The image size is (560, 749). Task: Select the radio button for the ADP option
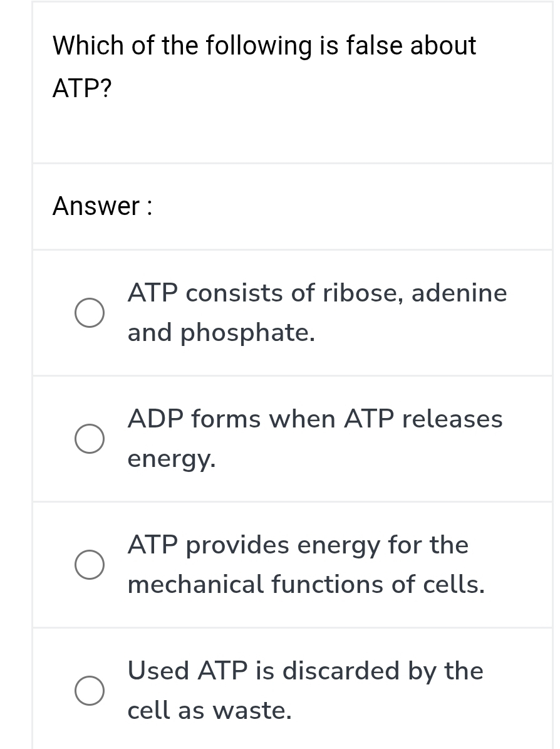(x=90, y=439)
